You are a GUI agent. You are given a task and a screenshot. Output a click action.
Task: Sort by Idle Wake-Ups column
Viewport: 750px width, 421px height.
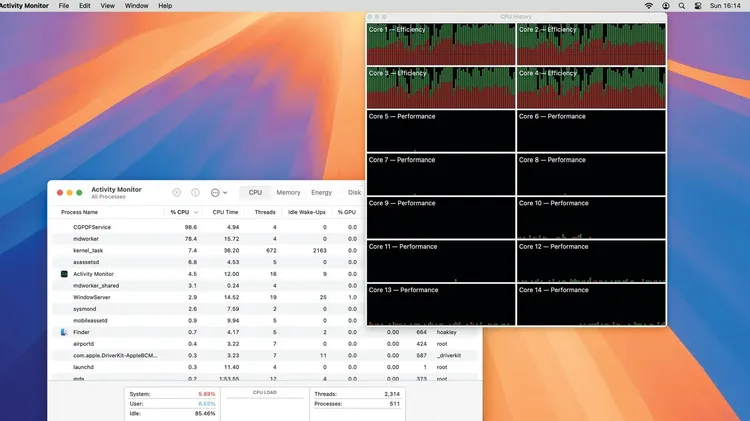pyautogui.click(x=307, y=212)
